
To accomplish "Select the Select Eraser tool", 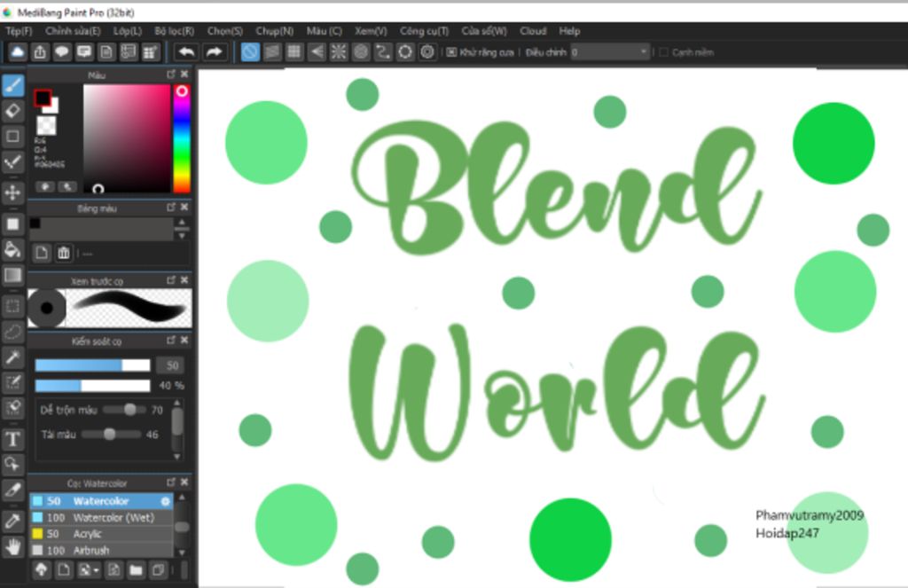I will coord(12,408).
